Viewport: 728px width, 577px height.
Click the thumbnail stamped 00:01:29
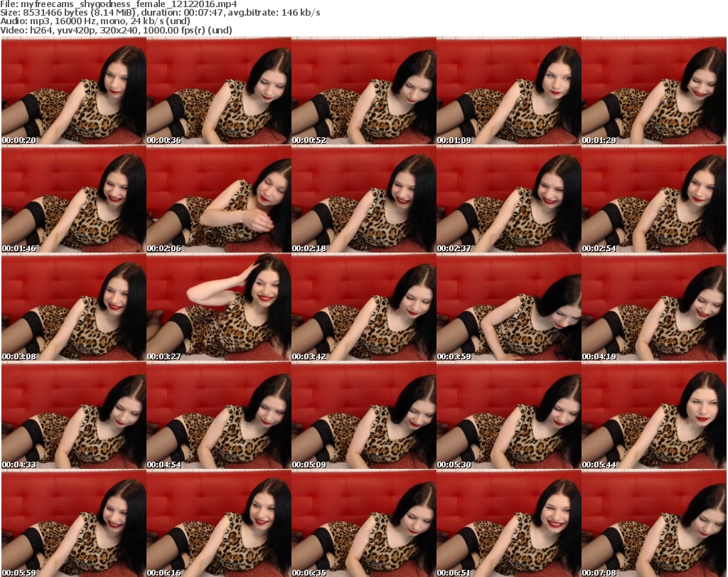coord(654,90)
